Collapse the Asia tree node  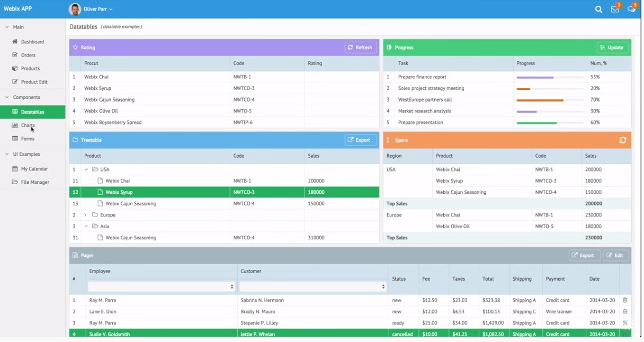pos(86,226)
